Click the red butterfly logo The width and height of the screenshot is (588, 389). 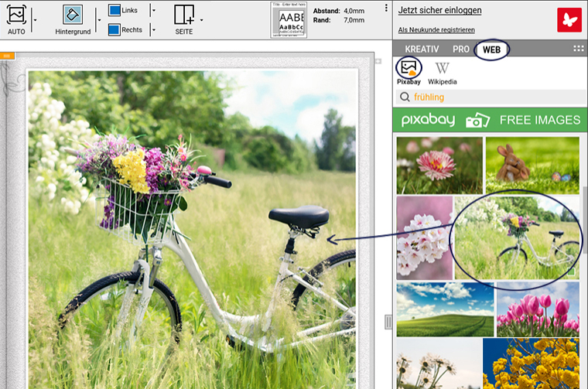(x=569, y=19)
